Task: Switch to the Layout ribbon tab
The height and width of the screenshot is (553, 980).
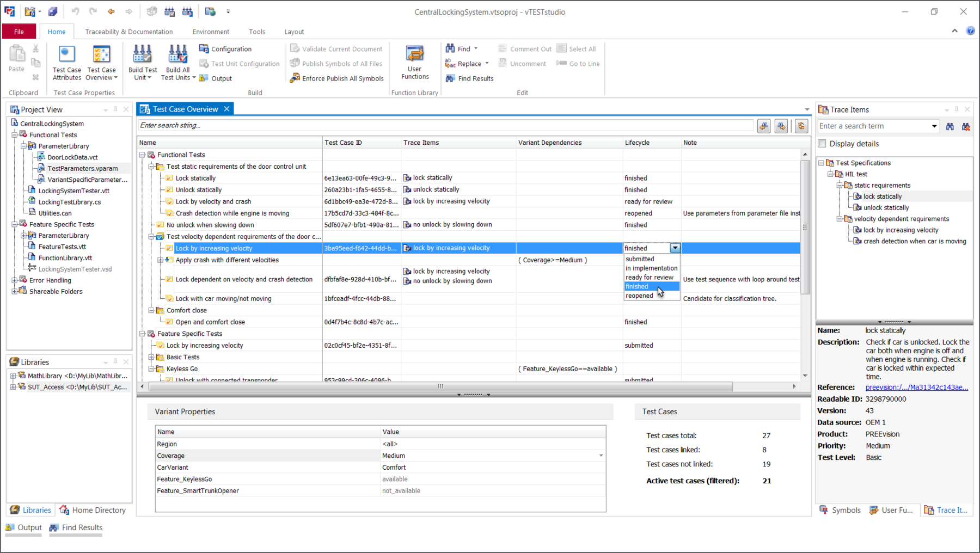Action: 294,32
